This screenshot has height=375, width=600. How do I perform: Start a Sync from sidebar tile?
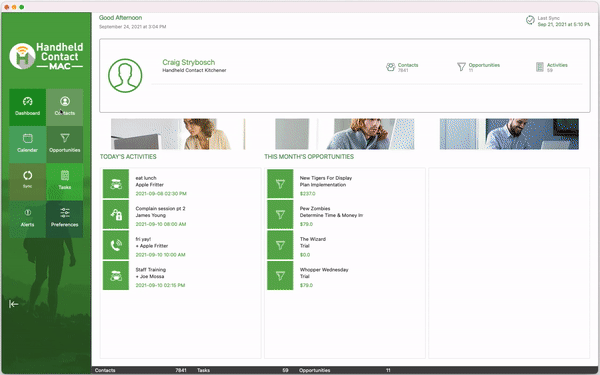tap(28, 182)
